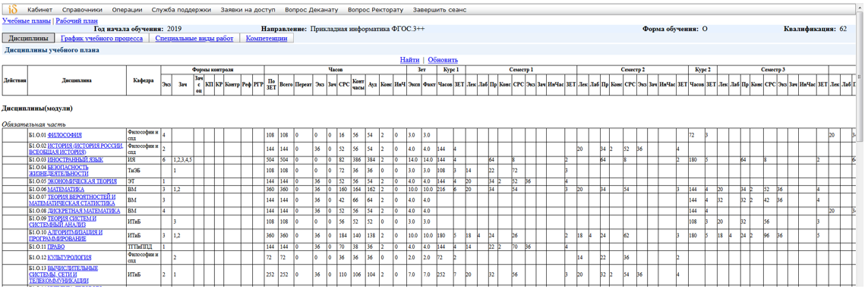Click the Курс 2 header cell
The image size is (868, 295).
[702, 70]
